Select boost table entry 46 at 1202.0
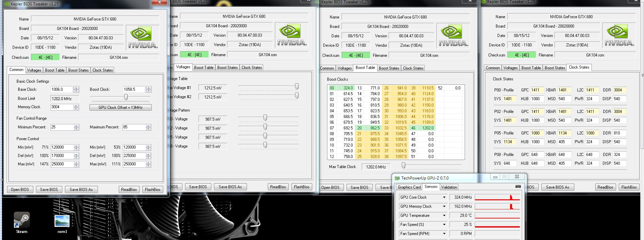The width and height of the screenshot is (644, 240). tap(422, 128)
